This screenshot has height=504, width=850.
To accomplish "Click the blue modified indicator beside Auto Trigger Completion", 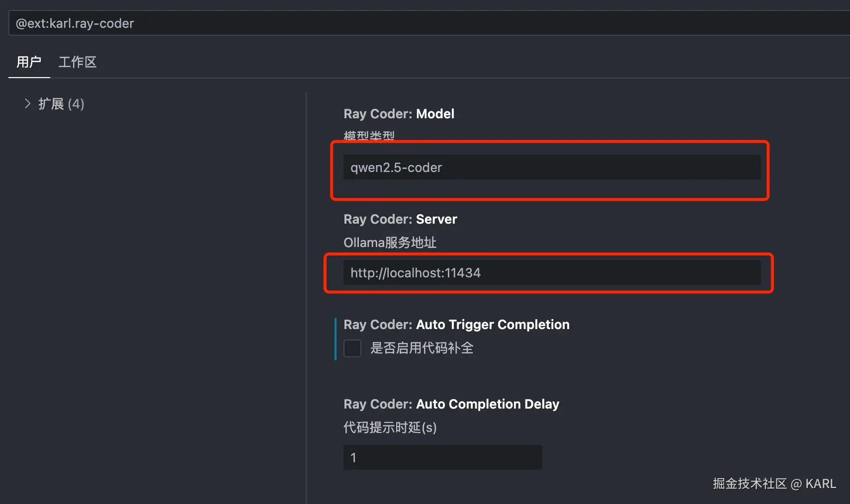I will (x=336, y=339).
